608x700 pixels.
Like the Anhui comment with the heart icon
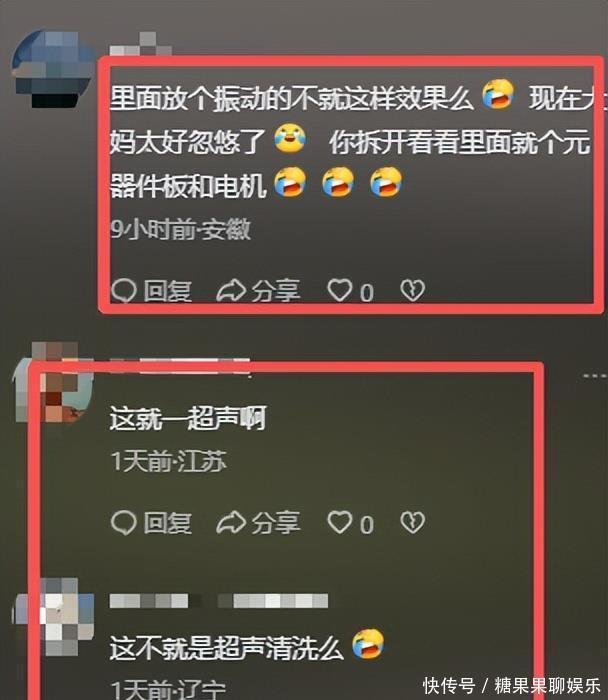[x=340, y=291]
